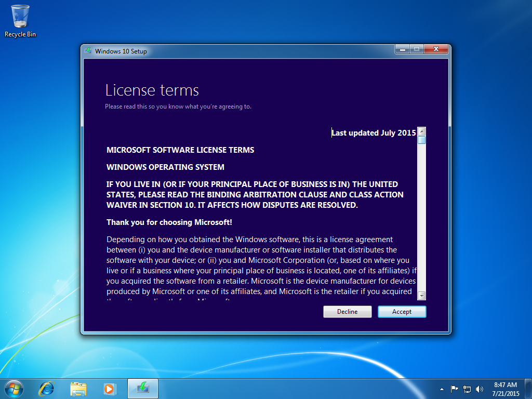Click the 'Last updated July 2015' text

[x=374, y=132]
